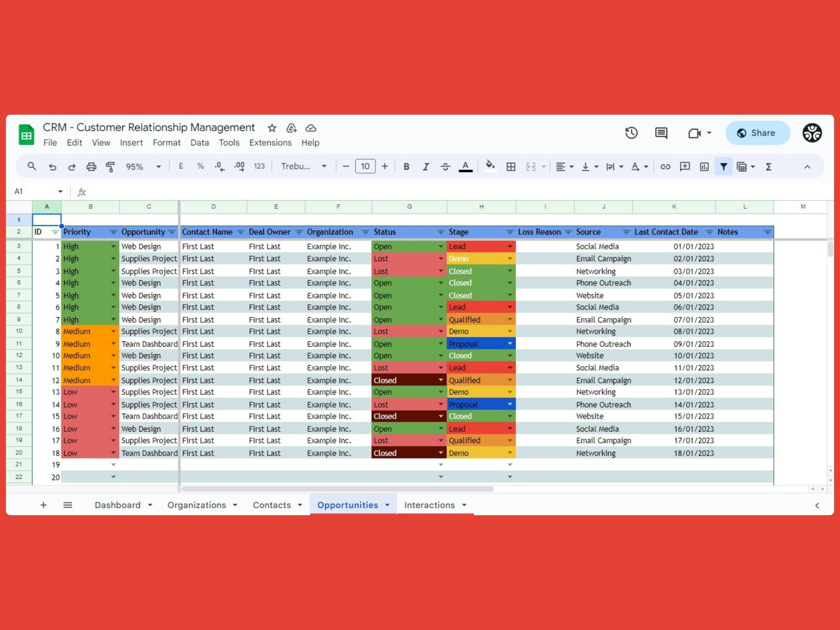840x630 pixels.
Task: Open the Format menu
Action: 166,143
